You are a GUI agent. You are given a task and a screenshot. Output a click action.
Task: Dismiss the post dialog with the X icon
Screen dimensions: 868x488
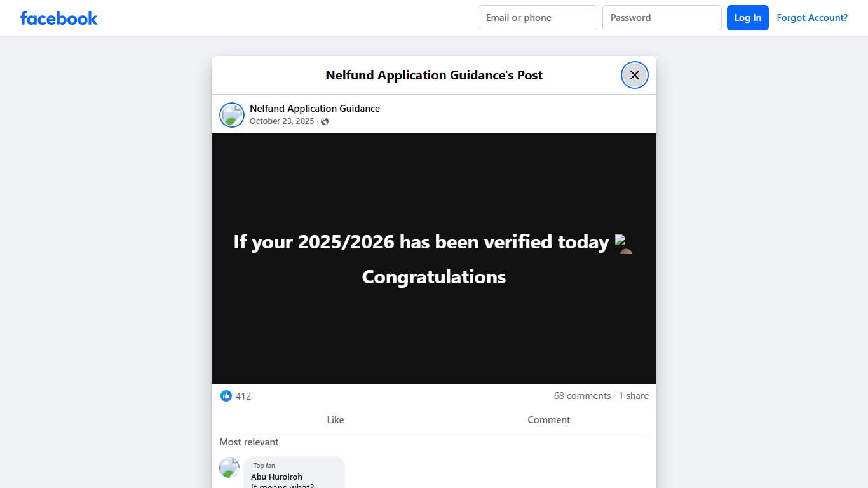tap(634, 74)
